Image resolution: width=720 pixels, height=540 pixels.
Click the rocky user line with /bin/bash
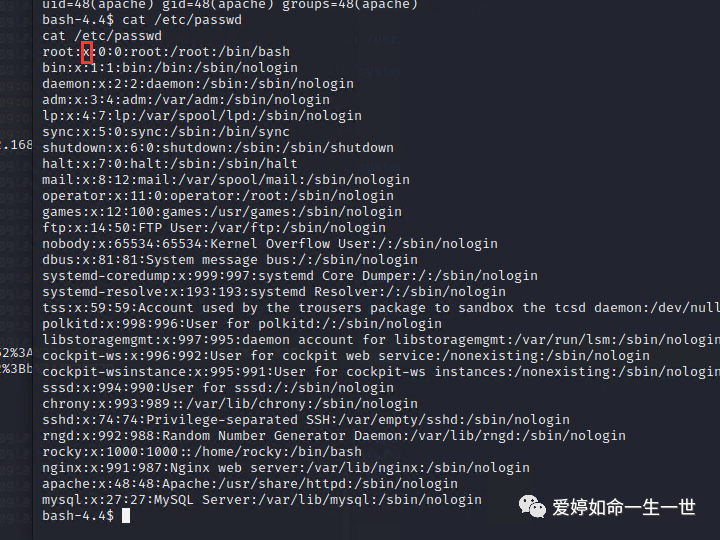202,452
